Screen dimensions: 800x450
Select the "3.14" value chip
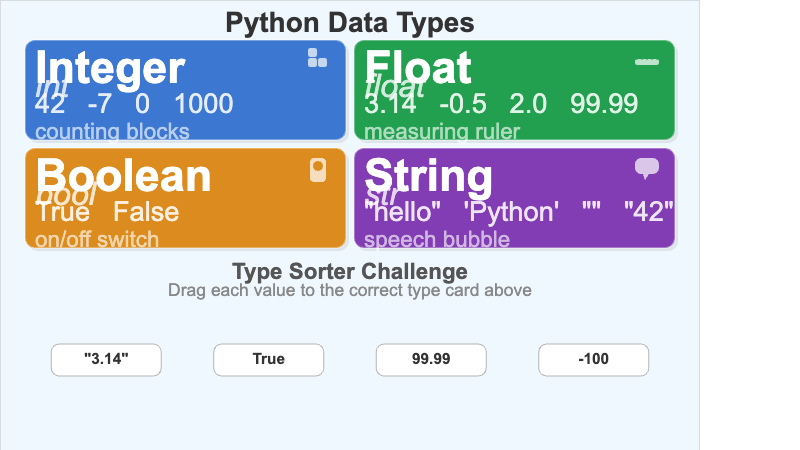(106, 359)
